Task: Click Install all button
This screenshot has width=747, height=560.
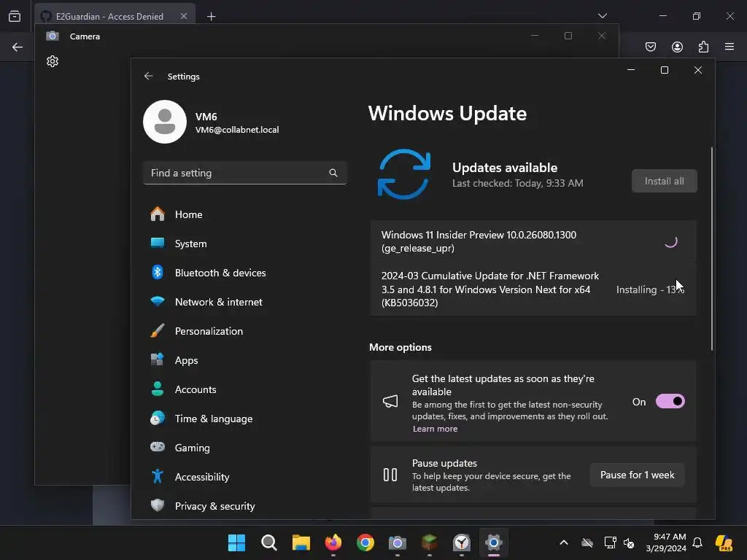Action: click(664, 181)
